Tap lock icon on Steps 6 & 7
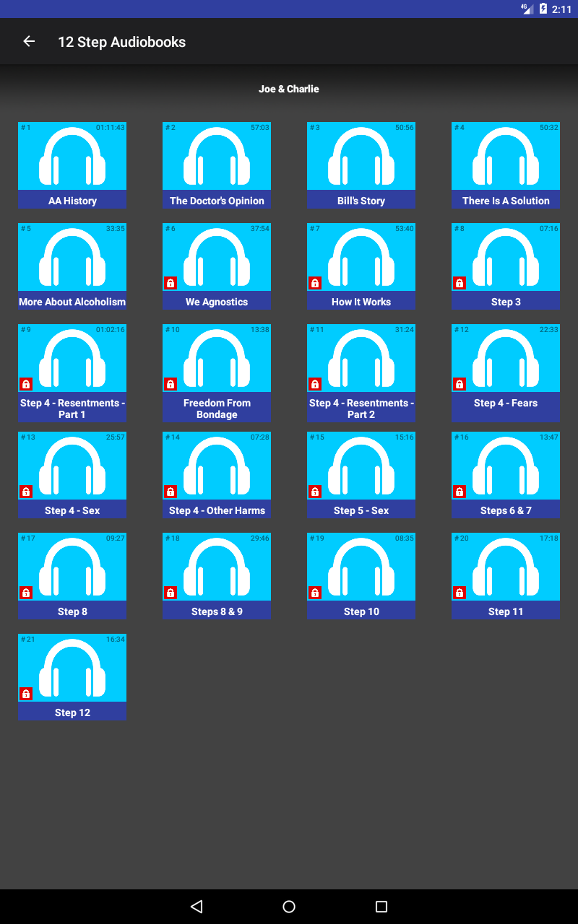This screenshot has width=578, height=924. [x=460, y=492]
